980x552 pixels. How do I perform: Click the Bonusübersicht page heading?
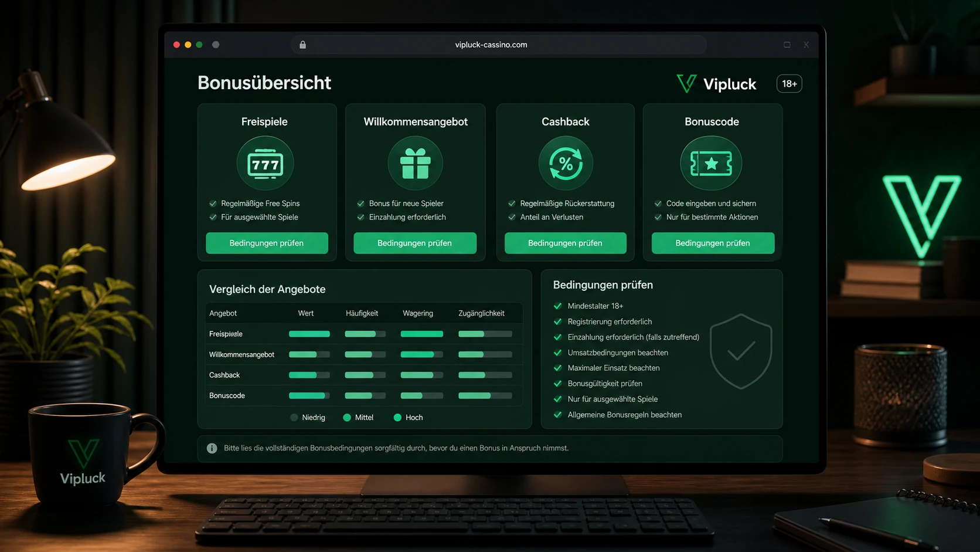click(264, 83)
